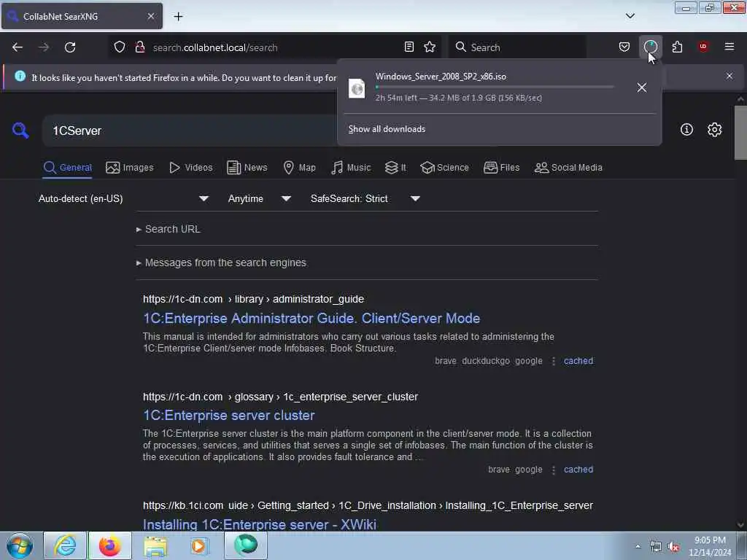Viewport: 747px width, 560px height.
Task: Click the 9:05 PM taskbar clock
Action: pos(710,545)
